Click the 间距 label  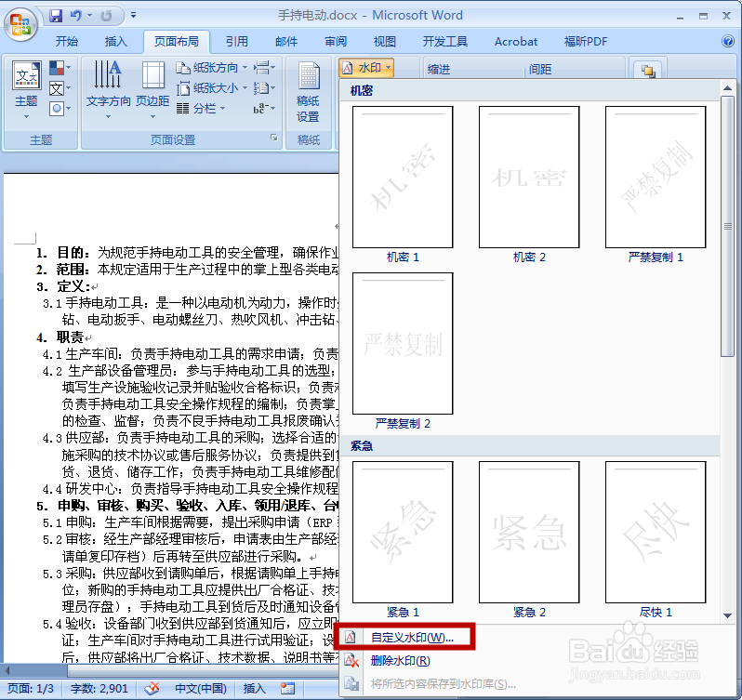click(x=540, y=70)
